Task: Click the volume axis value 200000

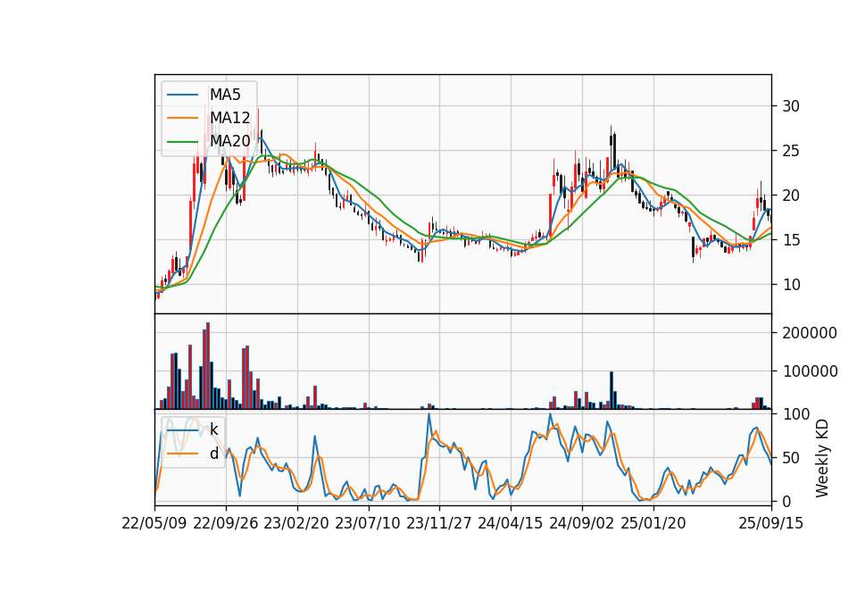Action: (x=810, y=333)
